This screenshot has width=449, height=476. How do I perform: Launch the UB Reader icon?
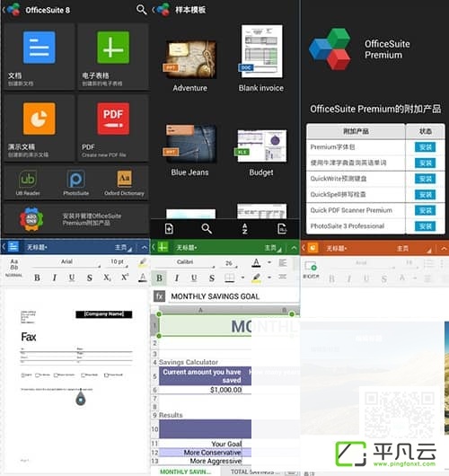tap(28, 182)
